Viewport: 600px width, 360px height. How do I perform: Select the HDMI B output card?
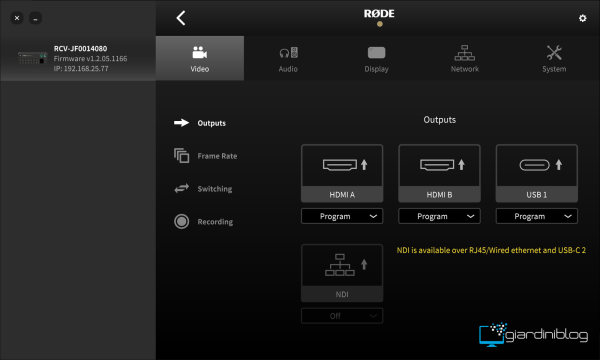439,173
